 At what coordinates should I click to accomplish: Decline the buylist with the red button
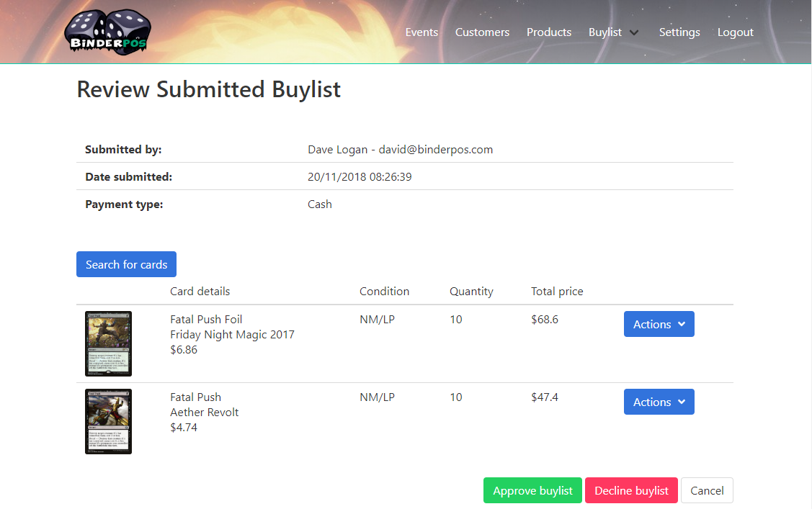coord(631,490)
